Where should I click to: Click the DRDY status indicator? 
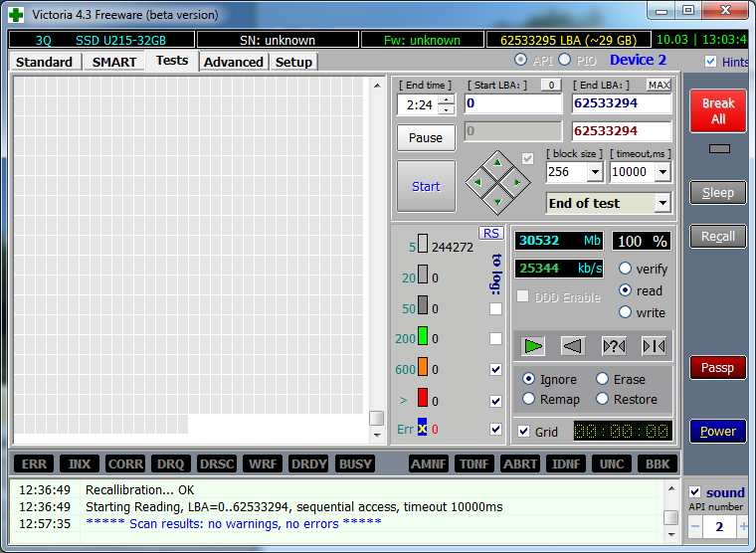click(x=308, y=463)
